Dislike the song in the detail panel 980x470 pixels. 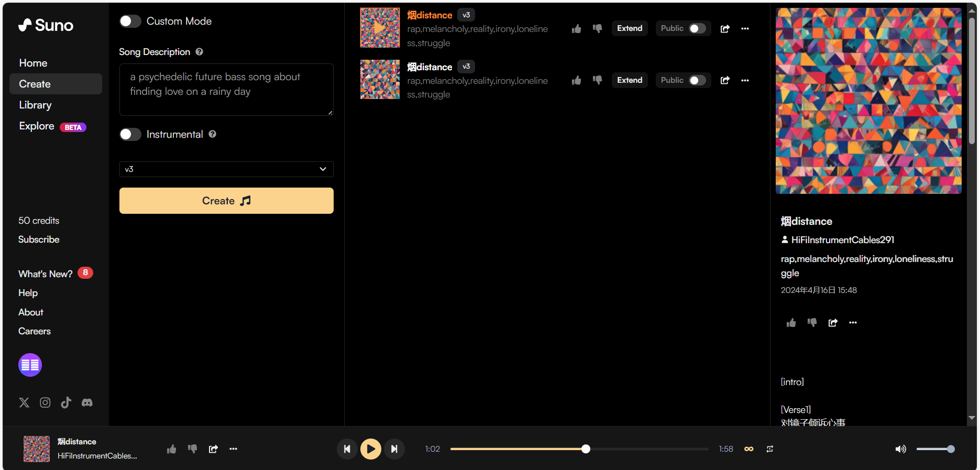click(x=812, y=323)
